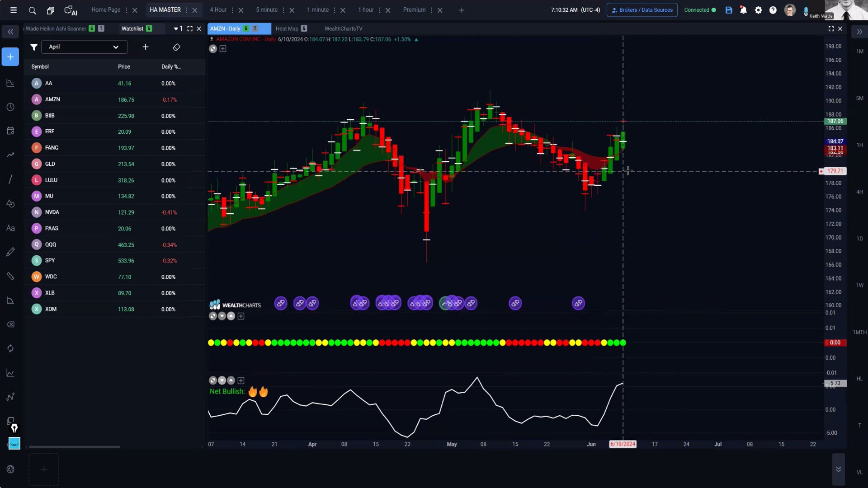
Task: Open settings gear in top bar
Action: click(x=759, y=10)
